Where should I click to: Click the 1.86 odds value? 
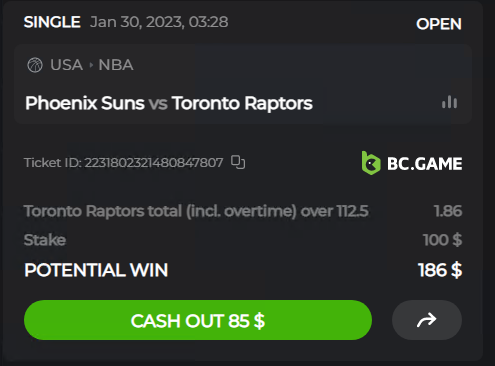coord(448,211)
